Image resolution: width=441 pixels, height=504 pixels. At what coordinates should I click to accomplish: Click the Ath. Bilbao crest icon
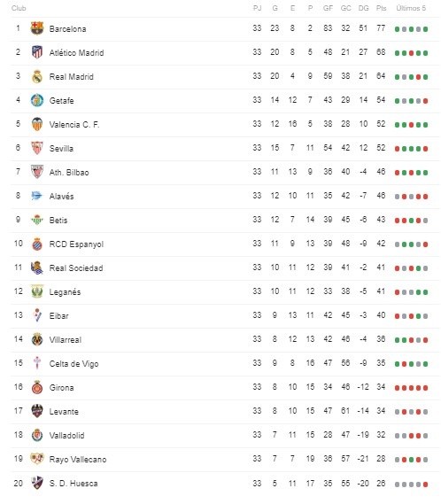click(x=37, y=172)
